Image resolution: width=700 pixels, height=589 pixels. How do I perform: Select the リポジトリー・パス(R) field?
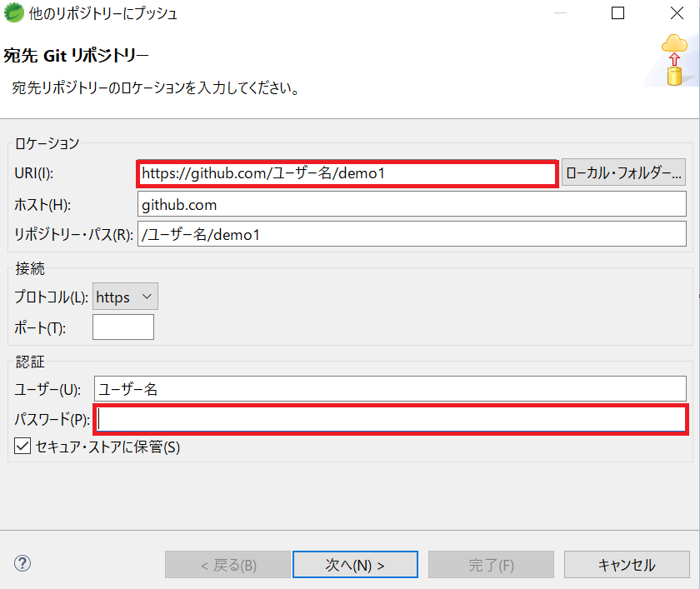[x=412, y=234]
